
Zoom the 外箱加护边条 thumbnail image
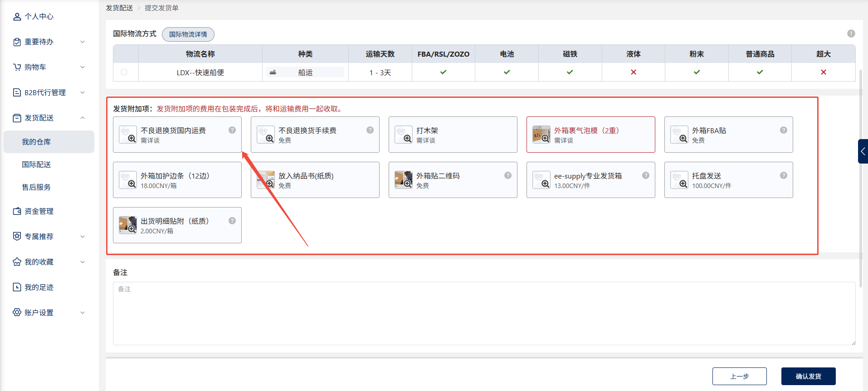[128, 180]
